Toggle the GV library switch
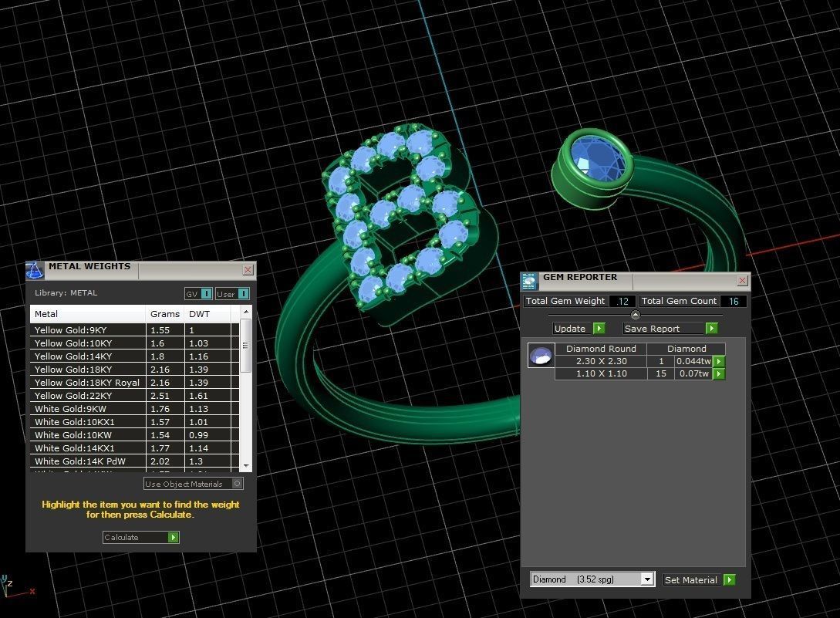The width and height of the screenshot is (840, 618). tap(199, 294)
